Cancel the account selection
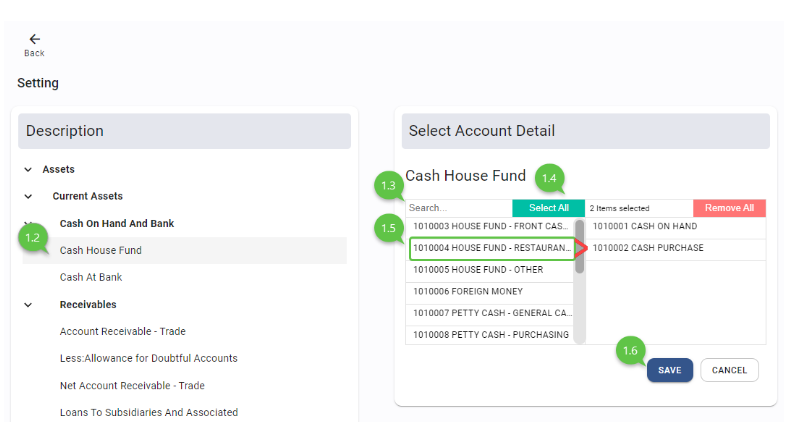This screenshot has width=805, height=422. [x=729, y=370]
